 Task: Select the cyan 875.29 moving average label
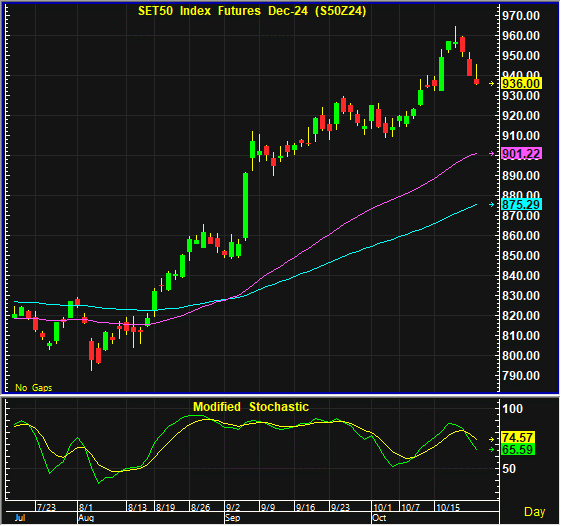[521, 204]
